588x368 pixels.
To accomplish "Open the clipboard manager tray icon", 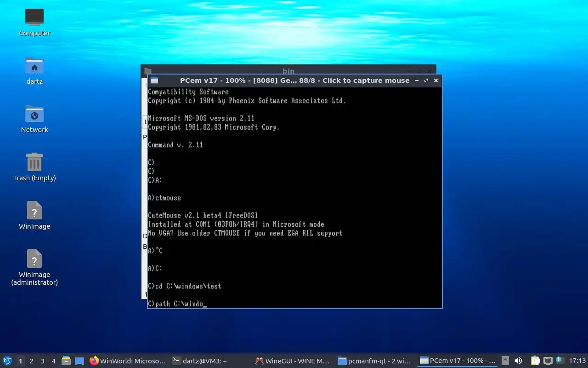I will pos(536,361).
